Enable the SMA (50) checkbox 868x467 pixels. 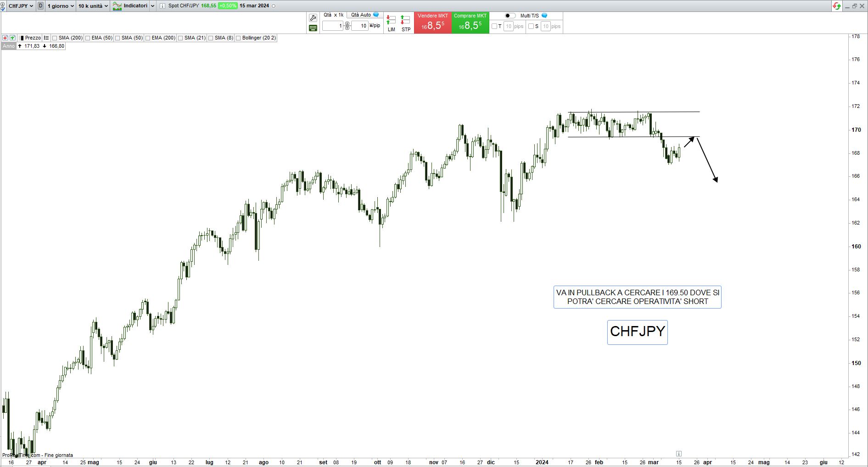pos(118,38)
